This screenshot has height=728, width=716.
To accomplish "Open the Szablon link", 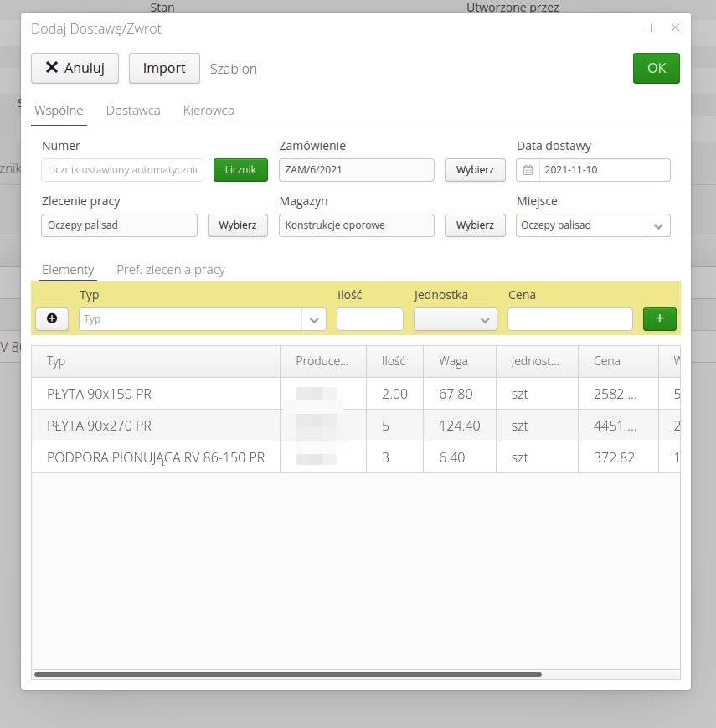I will pyautogui.click(x=234, y=69).
